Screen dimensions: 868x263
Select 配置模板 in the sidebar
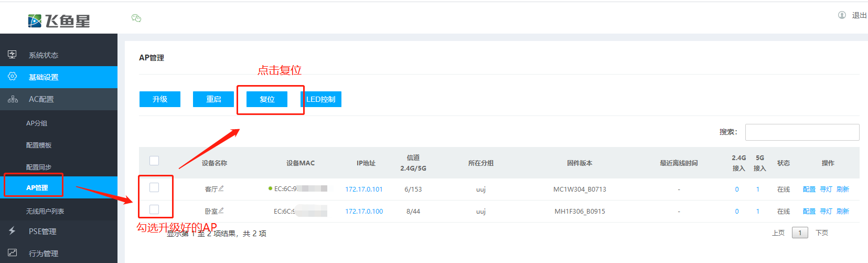coord(39,145)
